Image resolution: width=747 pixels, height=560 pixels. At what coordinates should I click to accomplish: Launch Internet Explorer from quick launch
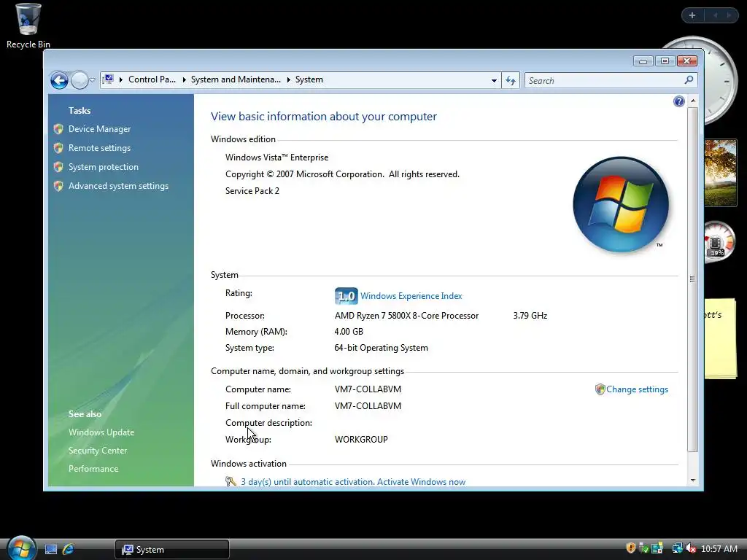(x=68, y=549)
